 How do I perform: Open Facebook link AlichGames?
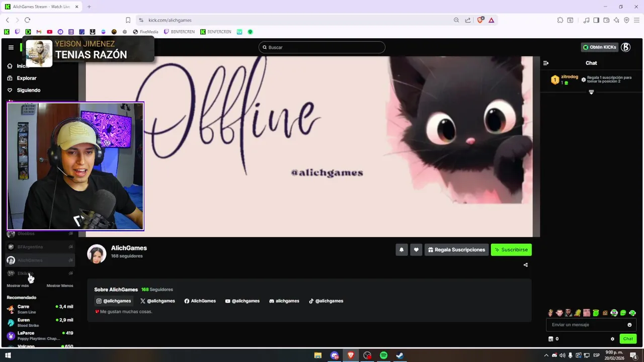click(200, 301)
